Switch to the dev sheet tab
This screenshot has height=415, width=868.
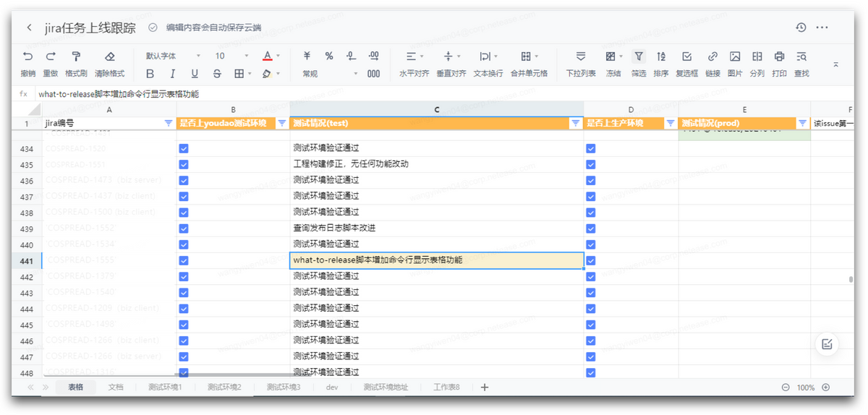pyautogui.click(x=332, y=388)
